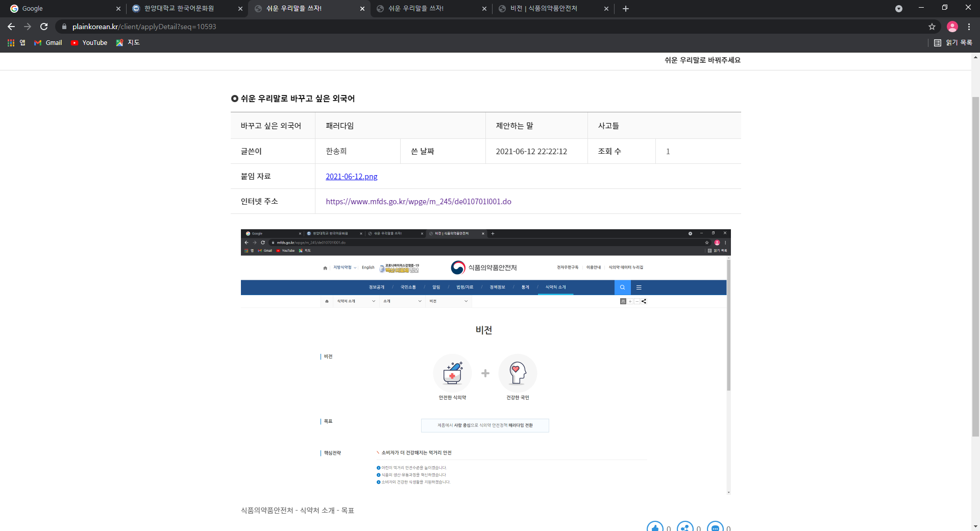Bookmark this page with the star icon
The width and height of the screenshot is (980, 531).
932,27
